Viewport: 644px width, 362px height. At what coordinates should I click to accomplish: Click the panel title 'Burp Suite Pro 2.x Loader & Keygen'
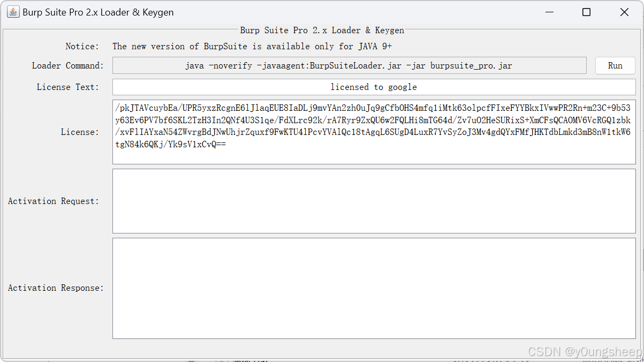[322, 31]
